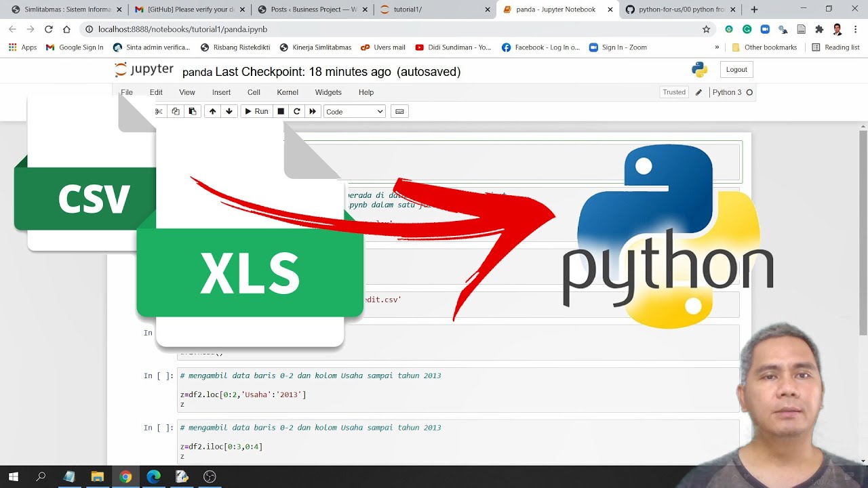Open the Widgets menu
This screenshot has height=488, width=868.
tap(328, 92)
